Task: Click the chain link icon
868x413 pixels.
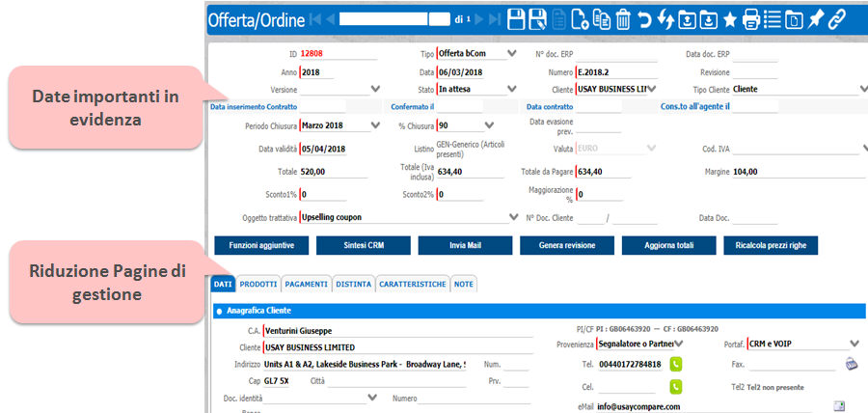Action: (837, 18)
